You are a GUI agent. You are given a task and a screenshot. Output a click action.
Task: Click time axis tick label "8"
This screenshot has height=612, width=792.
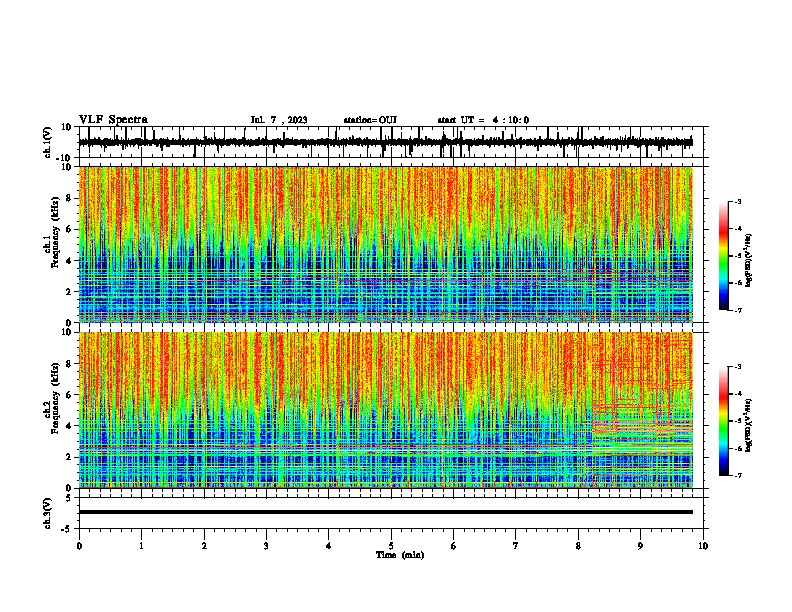(x=578, y=546)
